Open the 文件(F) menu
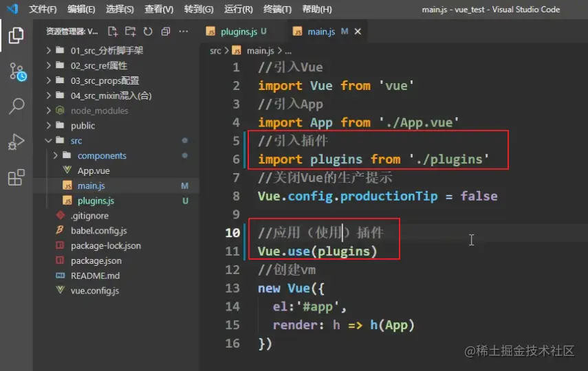The image size is (588, 371). pyautogui.click(x=43, y=9)
